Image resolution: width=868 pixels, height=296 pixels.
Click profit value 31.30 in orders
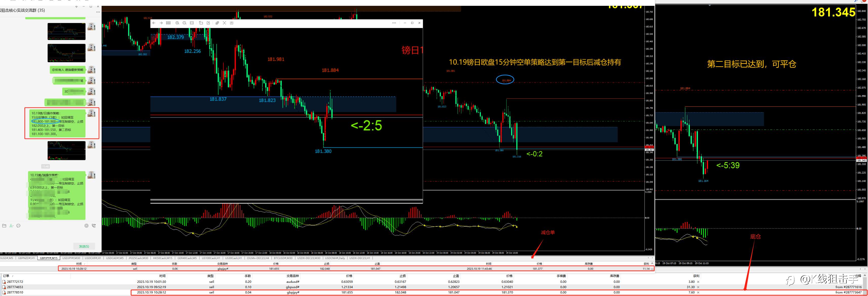(x=690, y=287)
